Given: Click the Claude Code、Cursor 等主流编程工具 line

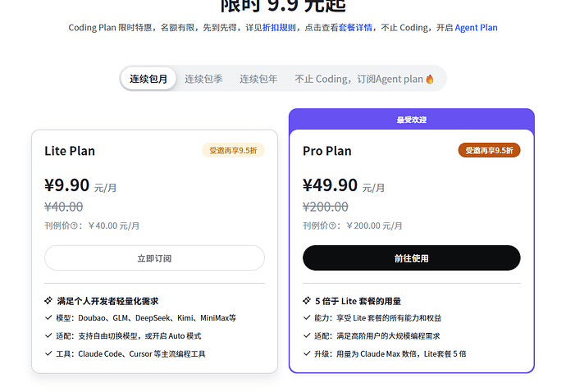Looking at the screenshot, I should point(130,353).
